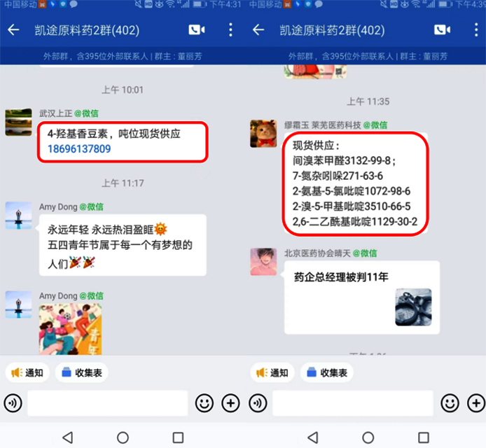Tap the 通知 button in left chat

click(x=27, y=372)
